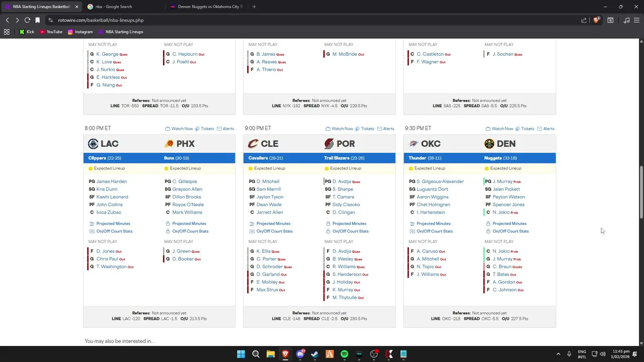Open James Harden's player page
Image resolution: width=644 pixels, height=362 pixels.
(x=112, y=182)
